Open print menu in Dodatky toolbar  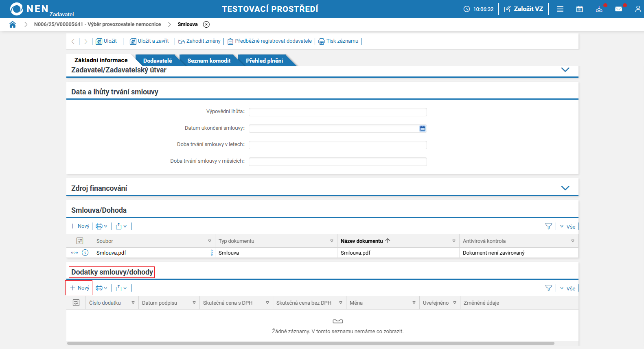click(x=101, y=288)
